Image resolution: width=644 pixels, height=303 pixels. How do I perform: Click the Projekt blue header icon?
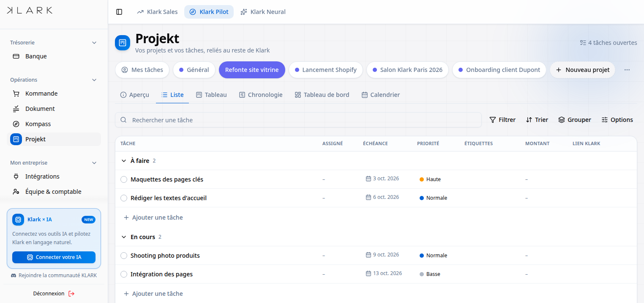[123, 43]
